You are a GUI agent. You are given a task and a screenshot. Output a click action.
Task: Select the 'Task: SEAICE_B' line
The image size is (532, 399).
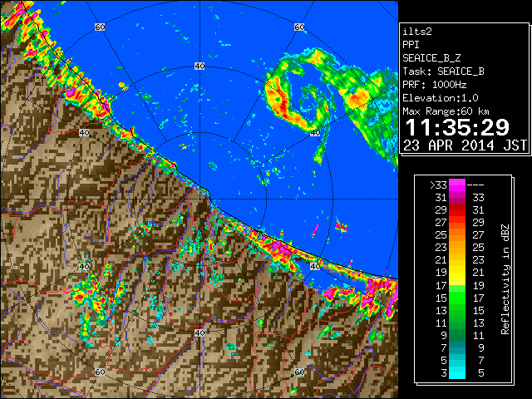(443, 71)
